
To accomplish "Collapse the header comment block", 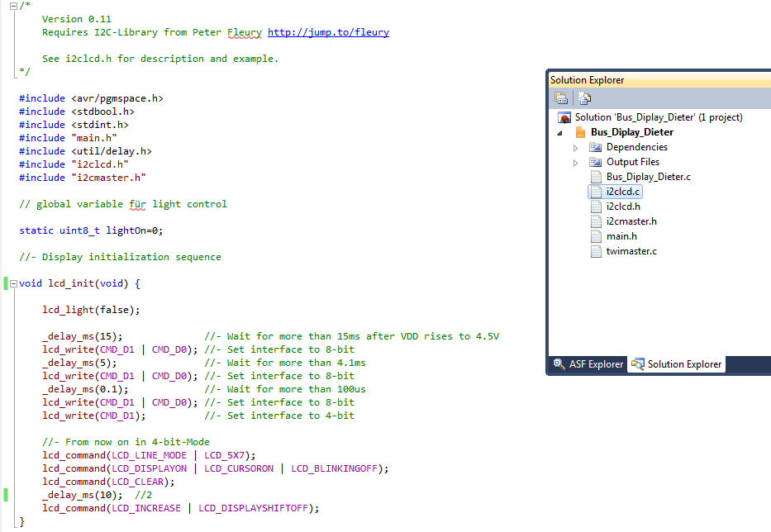I will point(14,6).
